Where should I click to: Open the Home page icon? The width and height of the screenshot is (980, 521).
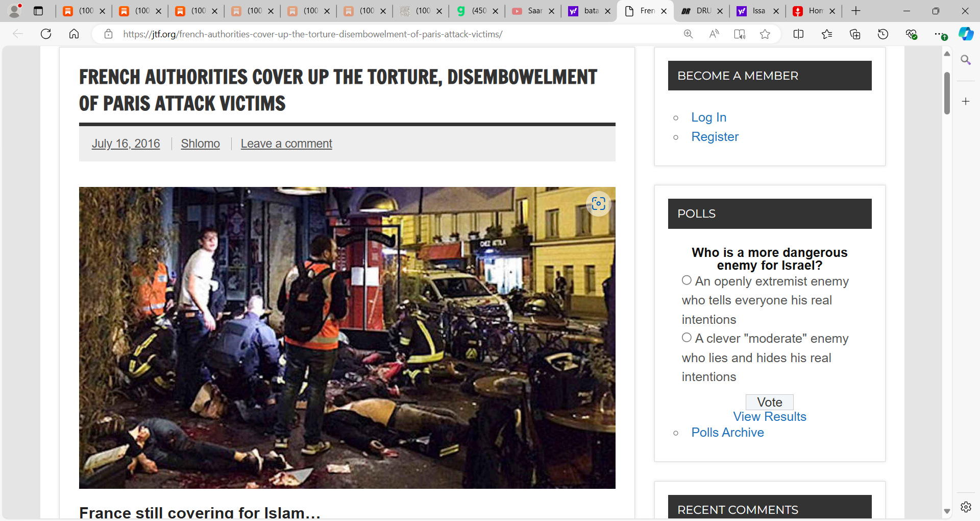click(74, 34)
